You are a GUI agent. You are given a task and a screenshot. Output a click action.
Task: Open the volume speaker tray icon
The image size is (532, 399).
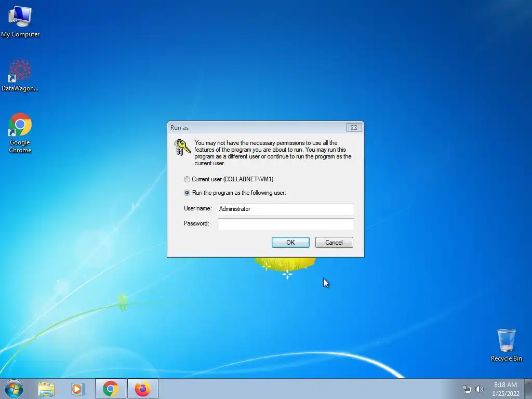click(480, 389)
